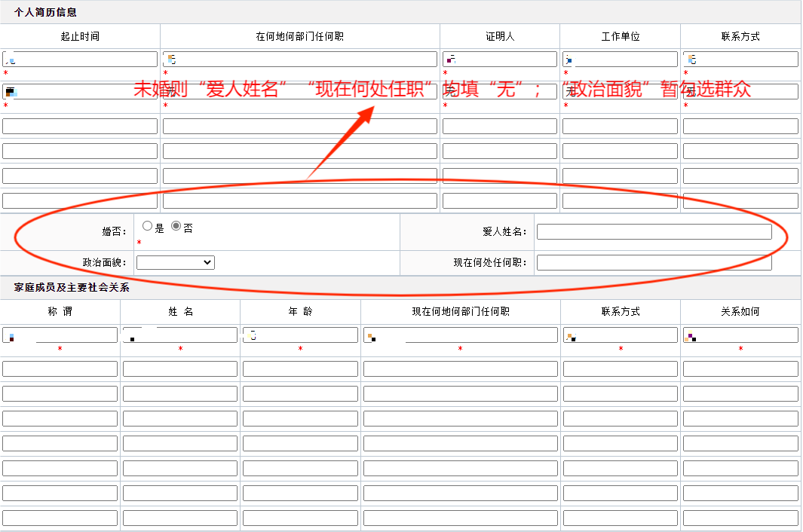
Task: Click the 个人简历信息 section header
Action: tap(45, 12)
